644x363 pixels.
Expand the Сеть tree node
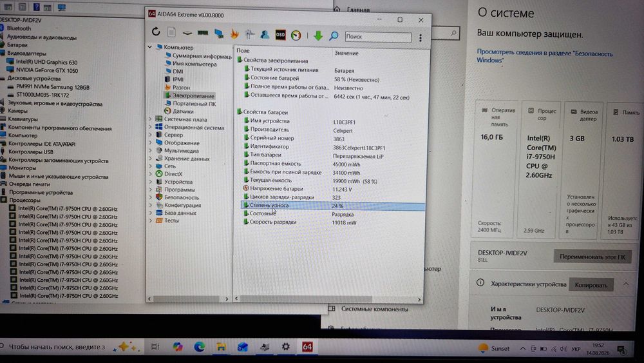(x=150, y=166)
